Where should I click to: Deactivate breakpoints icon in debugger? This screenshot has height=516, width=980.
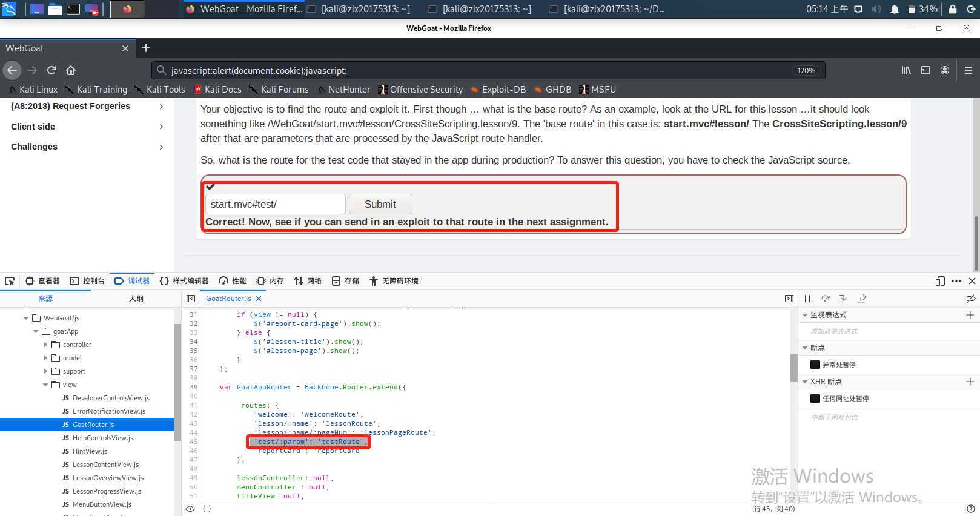click(x=970, y=299)
